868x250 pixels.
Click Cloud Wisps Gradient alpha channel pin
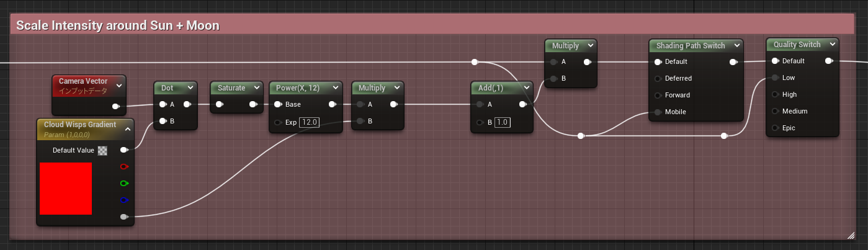pos(124,217)
